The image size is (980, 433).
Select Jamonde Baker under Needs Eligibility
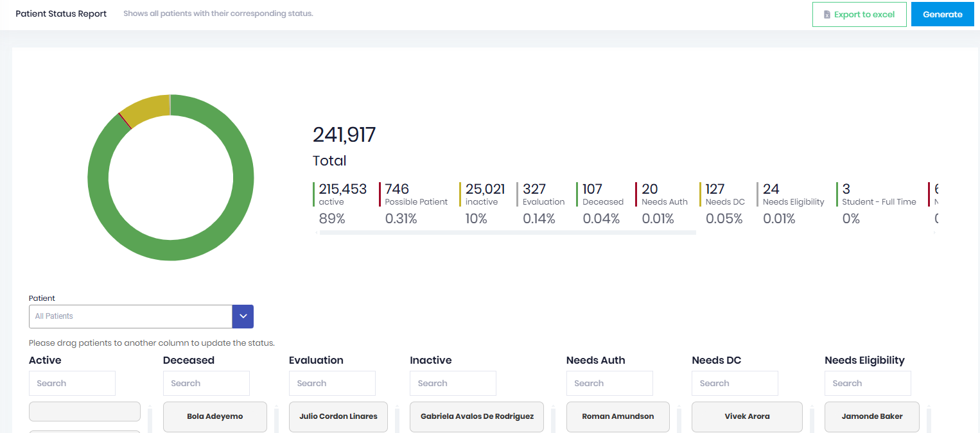(x=871, y=416)
